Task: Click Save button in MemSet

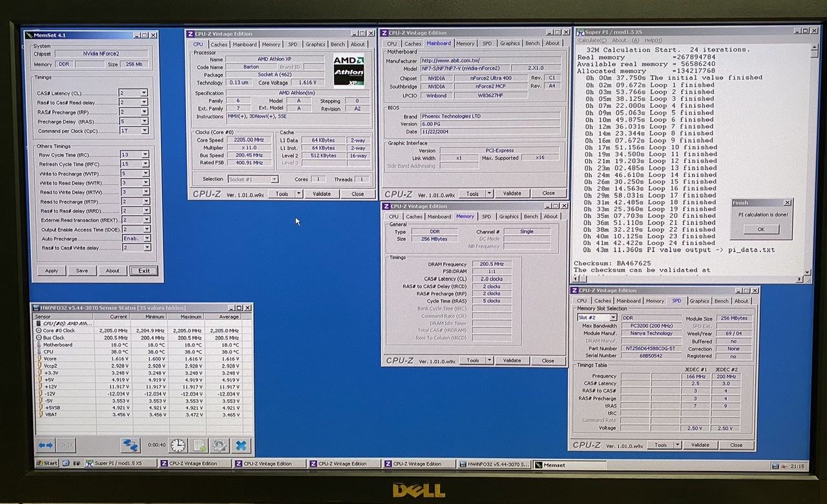Action: (82, 271)
